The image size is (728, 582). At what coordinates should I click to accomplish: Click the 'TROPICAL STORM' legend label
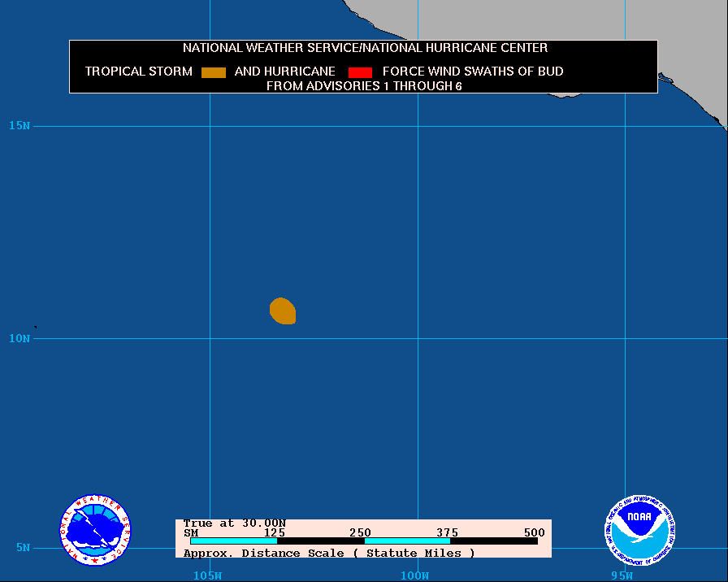(138, 71)
